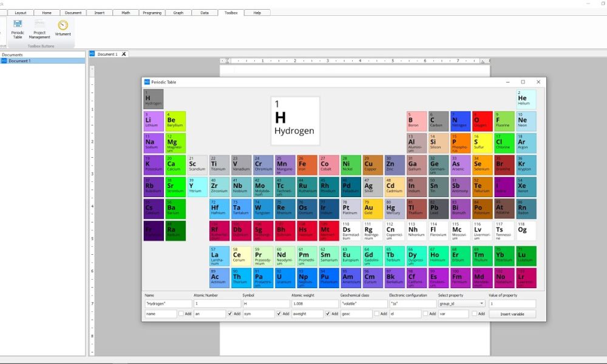607x364 pixels.
Task: Open the Select property group_id dropdown
Action: [461, 304]
